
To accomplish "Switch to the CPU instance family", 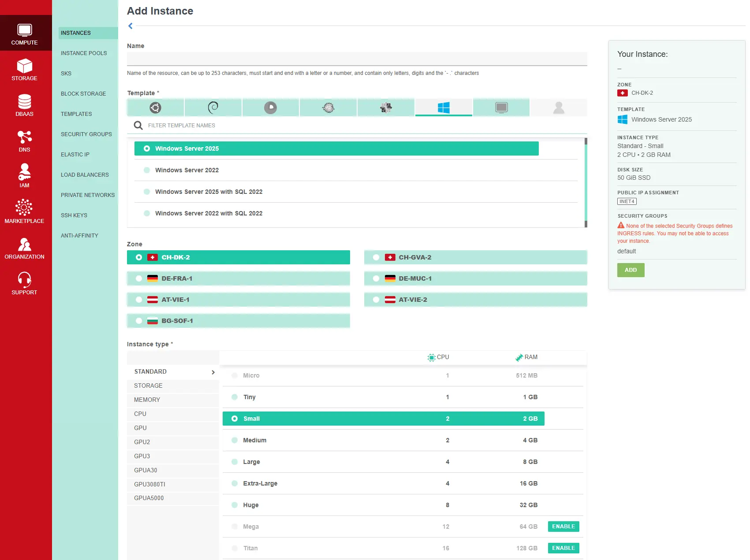I will point(173,414).
